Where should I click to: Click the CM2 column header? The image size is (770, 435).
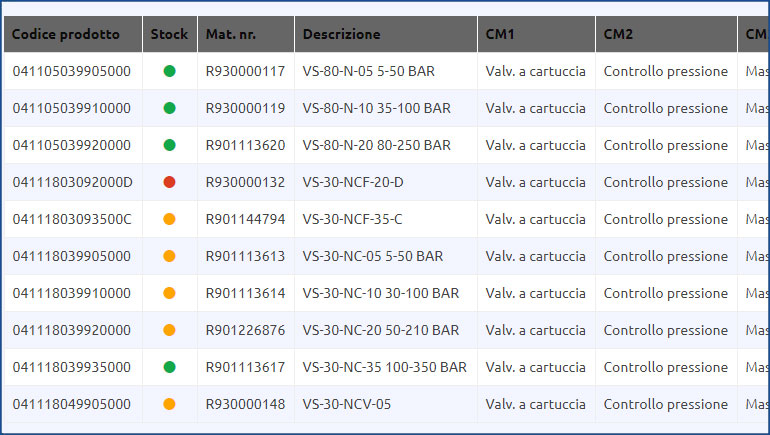click(x=618, y=34)
